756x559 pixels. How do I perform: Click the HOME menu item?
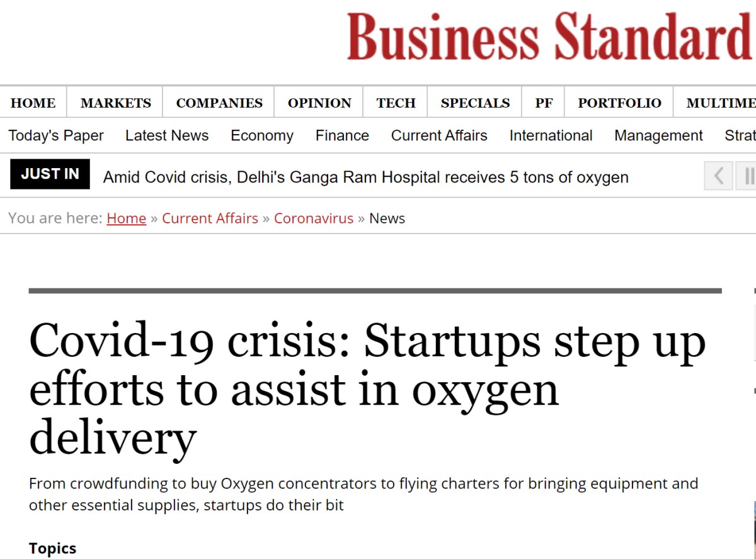(x=33, y=103)
